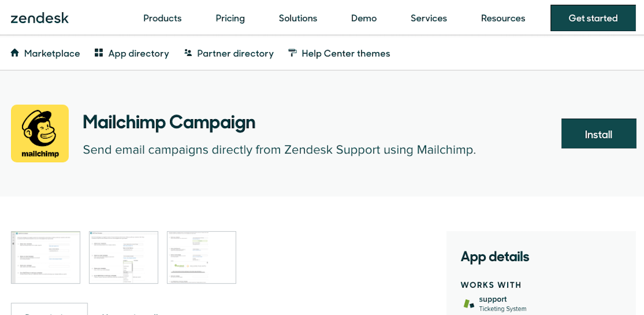Image resolution: width=644 pixels, height=315 pixels.
Task: Switch to the Description tab
Action: [49, 312]
